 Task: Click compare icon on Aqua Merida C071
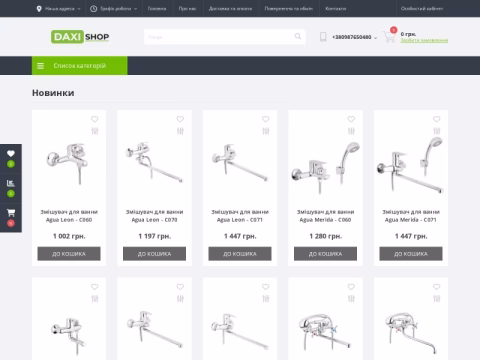pyautogui.click(x=437, y=131)
